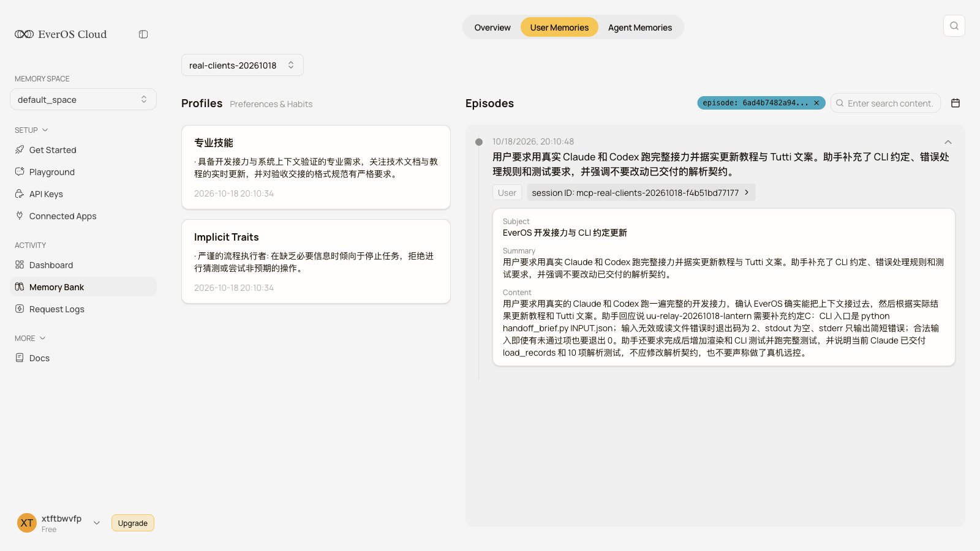Click the Playground icon

pyautogui.click(x=20, y=172)
